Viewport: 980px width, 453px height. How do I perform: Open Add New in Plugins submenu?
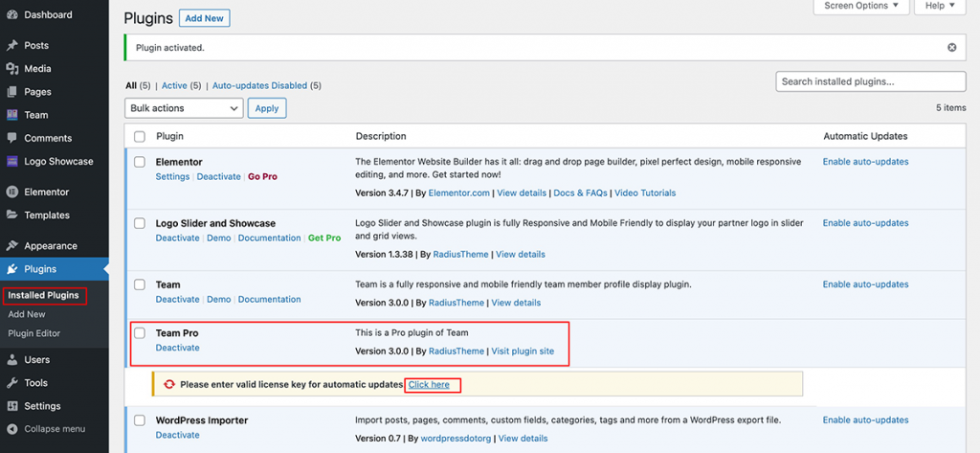[27, 314]
